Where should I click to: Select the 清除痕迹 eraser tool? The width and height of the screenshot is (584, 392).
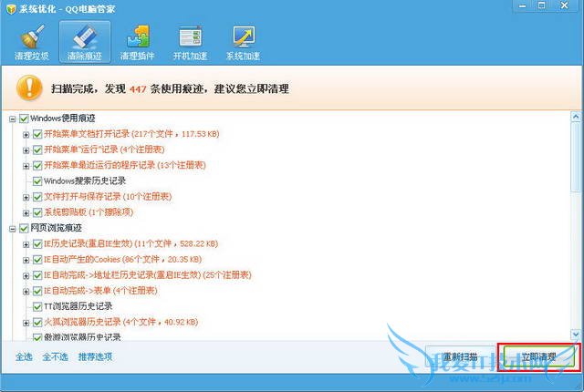tap(85, 42)
